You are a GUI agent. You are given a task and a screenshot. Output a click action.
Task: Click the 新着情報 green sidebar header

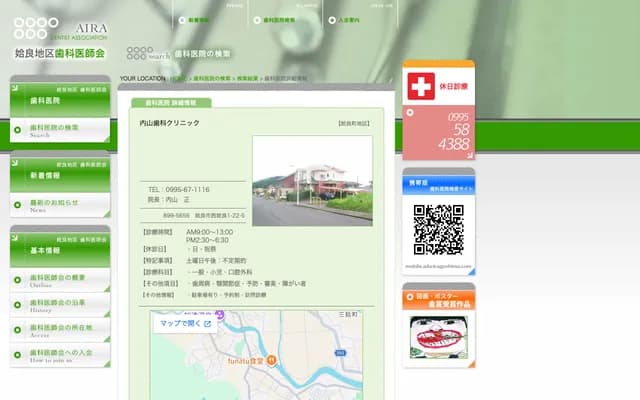tap(60, 175)
